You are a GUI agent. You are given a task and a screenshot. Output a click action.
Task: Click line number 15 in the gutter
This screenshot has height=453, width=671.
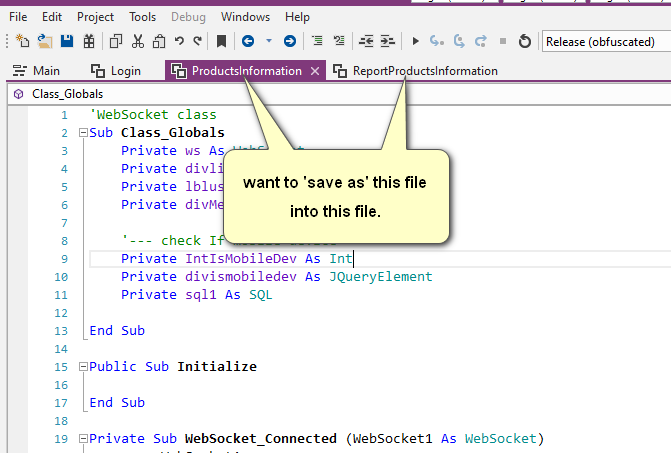point(61,367)
